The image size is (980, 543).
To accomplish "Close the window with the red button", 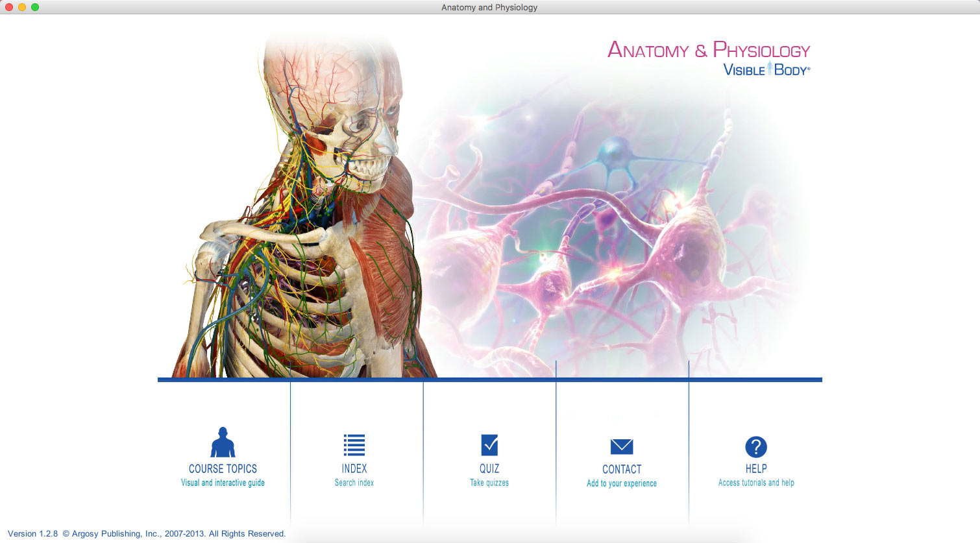I will coord(9,7).
